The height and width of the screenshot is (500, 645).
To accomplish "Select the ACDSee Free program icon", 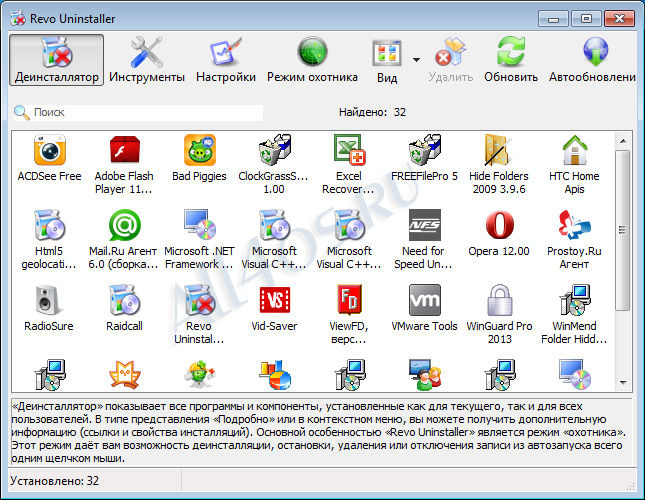I will pos(49,150).
